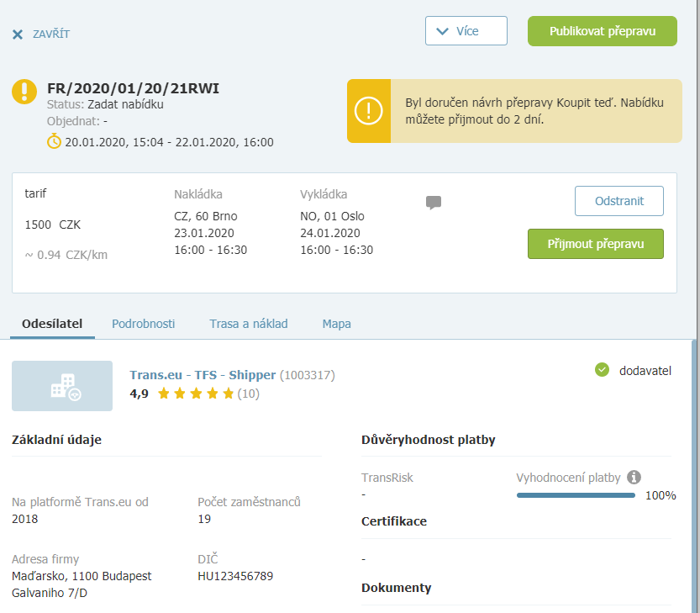
Task: Click the dodavatel label
Action: 645,371
